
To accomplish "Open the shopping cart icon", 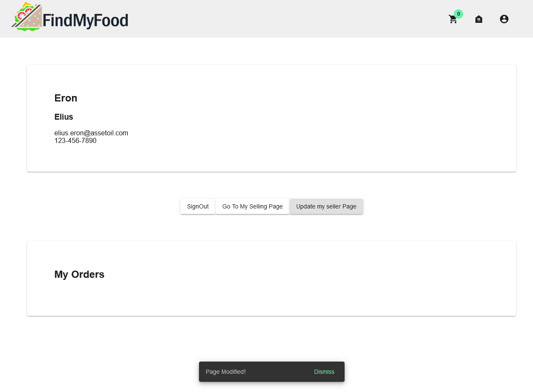I will click(x=453, y=19).
